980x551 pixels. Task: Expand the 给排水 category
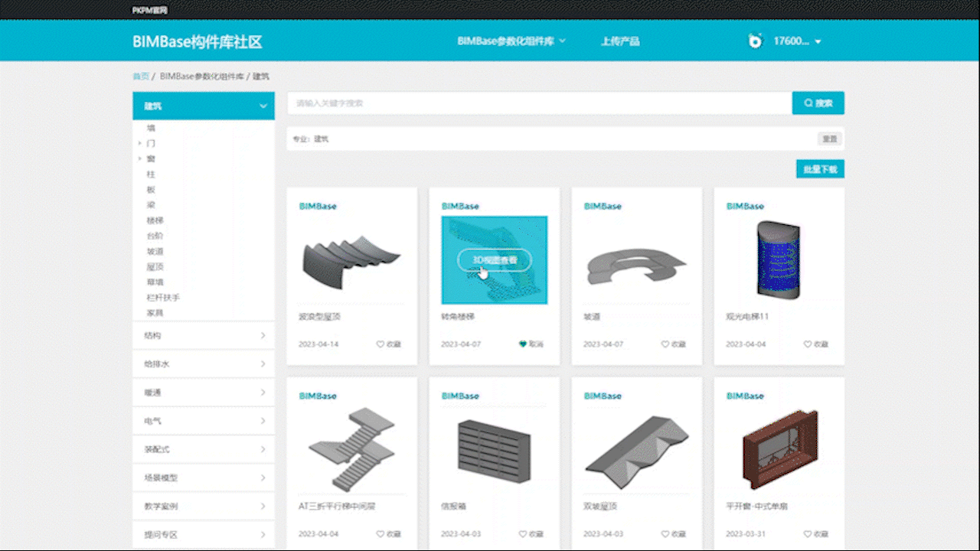[204, 364]
